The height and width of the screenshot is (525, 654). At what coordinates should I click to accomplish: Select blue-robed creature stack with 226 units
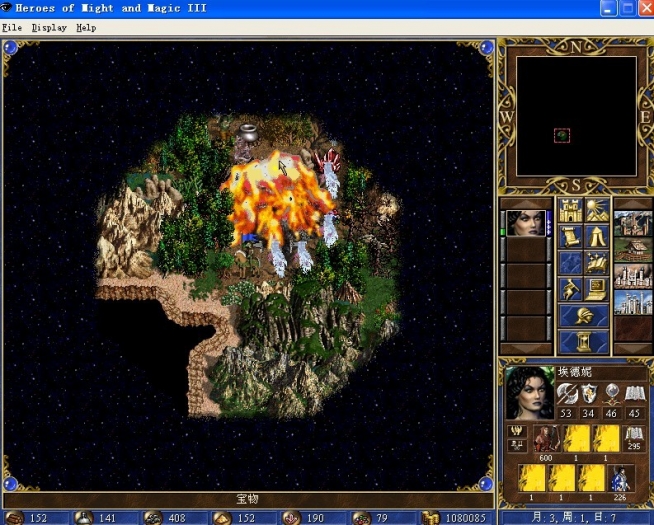621,478
